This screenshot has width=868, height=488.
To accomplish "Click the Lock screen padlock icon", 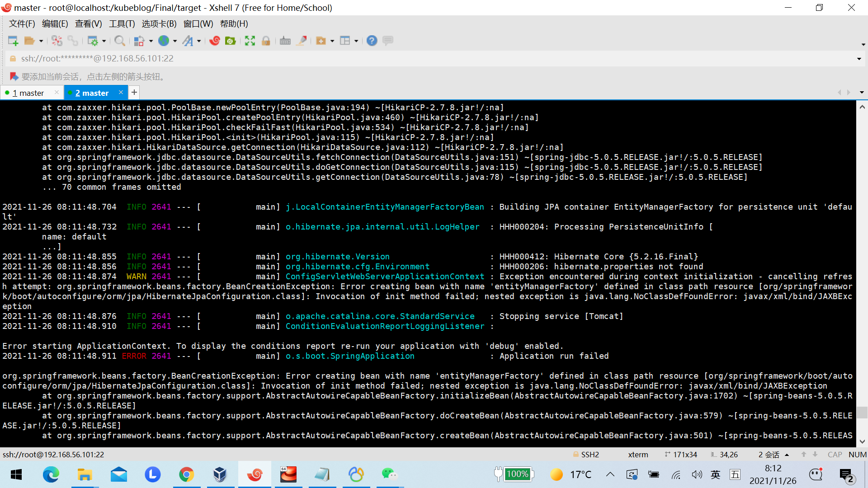I will (266, 41).
